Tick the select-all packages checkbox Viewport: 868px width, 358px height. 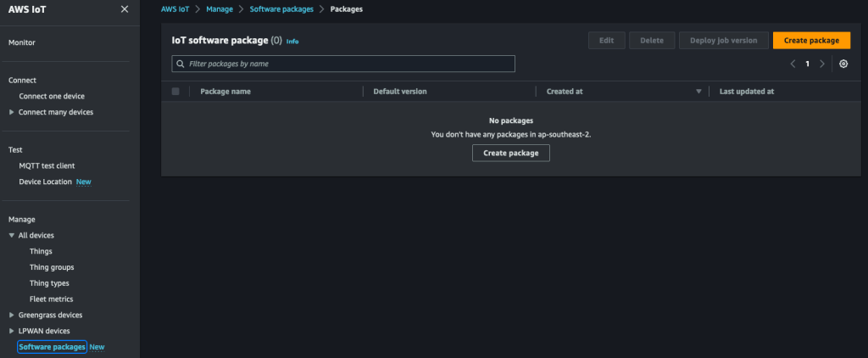tap(175, 92)
